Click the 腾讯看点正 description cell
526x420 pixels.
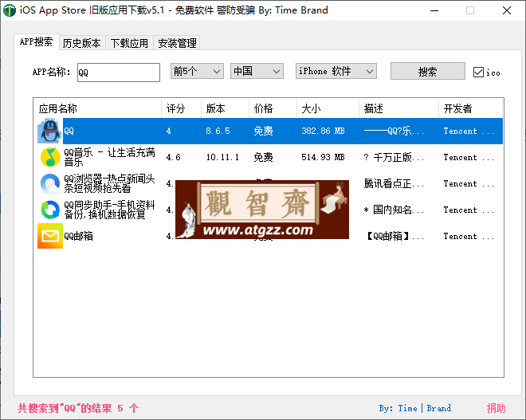(394, 183)
